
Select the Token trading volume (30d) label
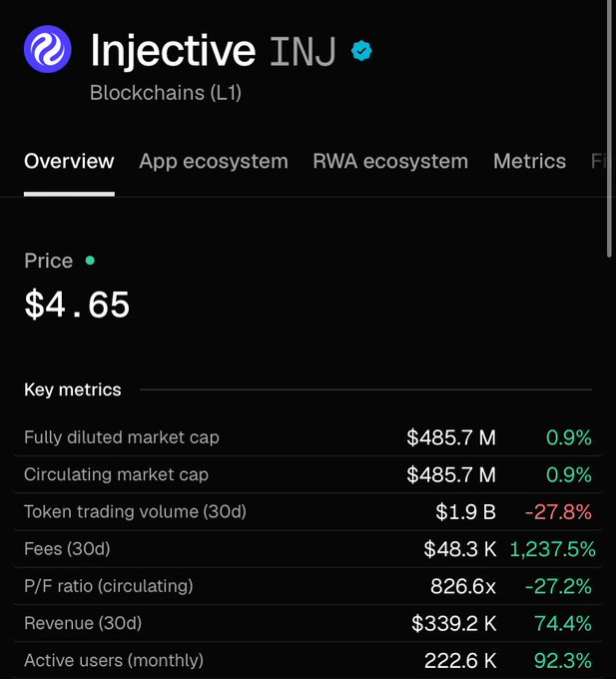click(135, 512)
